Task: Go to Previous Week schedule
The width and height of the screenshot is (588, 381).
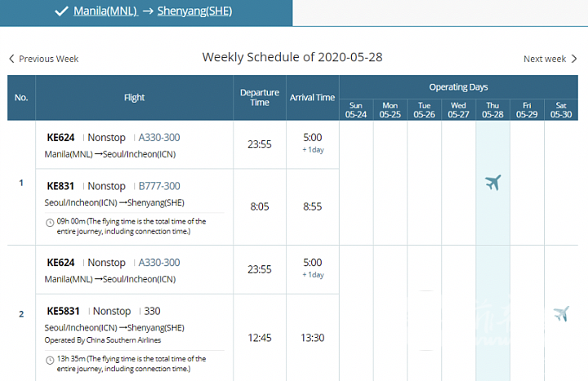Action: click(43, 59)
